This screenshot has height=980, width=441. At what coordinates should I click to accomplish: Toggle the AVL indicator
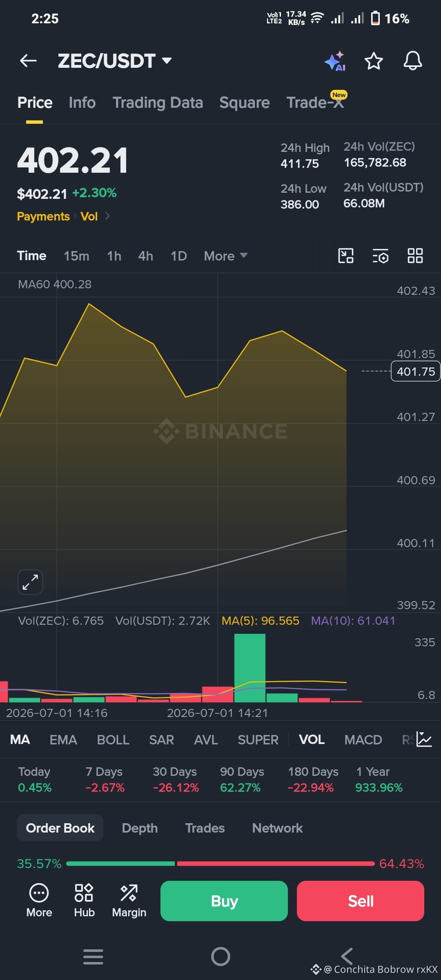[x=206, y=739]
